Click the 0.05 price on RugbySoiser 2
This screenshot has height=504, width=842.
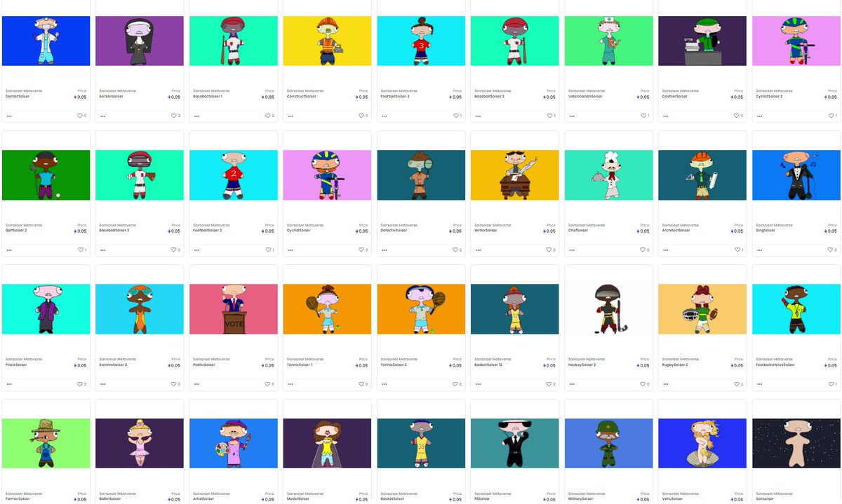point(737,366)
